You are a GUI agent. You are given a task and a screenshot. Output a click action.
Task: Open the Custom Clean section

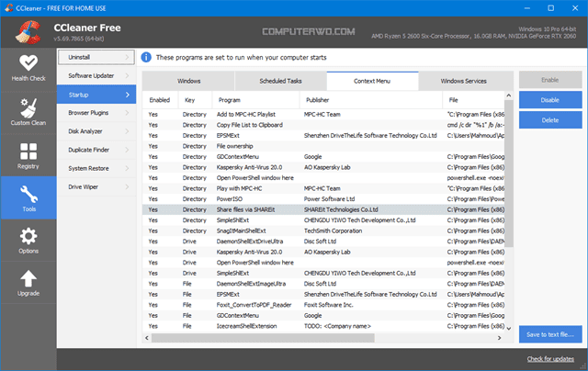tap(28, 112)
